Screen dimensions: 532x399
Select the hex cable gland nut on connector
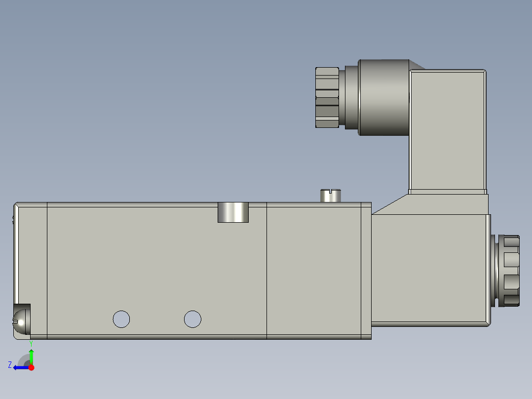[327, 97]
